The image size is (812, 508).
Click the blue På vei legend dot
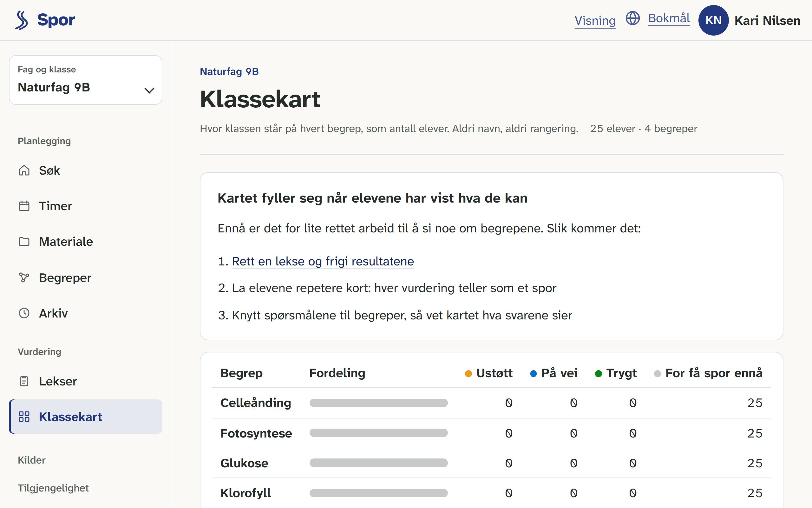click(x=533, y=374)
